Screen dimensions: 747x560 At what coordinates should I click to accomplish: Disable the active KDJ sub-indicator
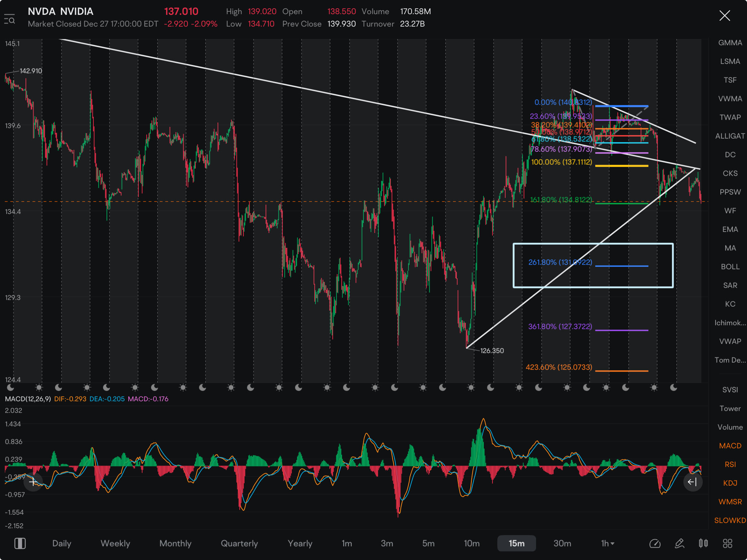click(730, 483)
